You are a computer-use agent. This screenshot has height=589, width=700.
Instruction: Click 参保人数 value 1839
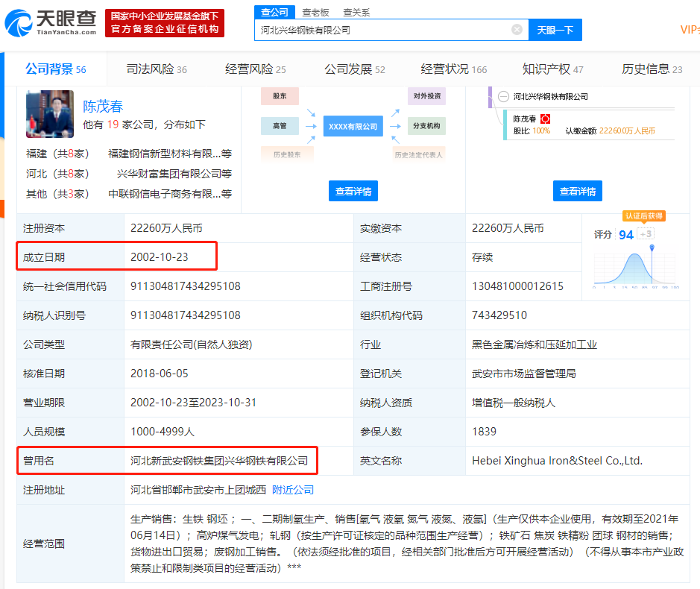click(484, 432)
